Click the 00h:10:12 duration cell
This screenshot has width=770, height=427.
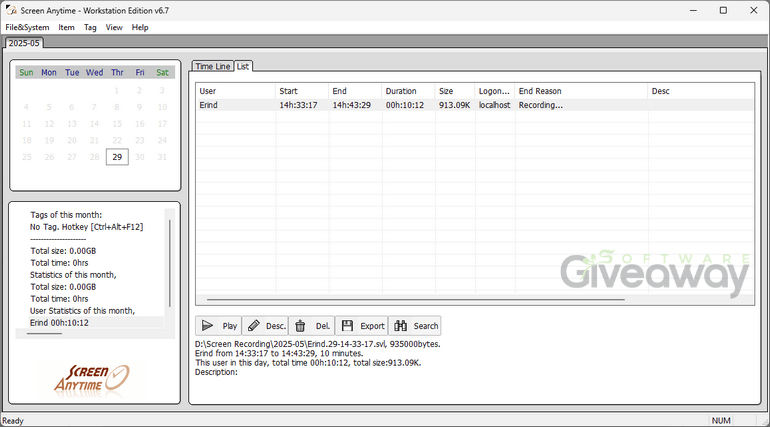(x=404, y=105)
